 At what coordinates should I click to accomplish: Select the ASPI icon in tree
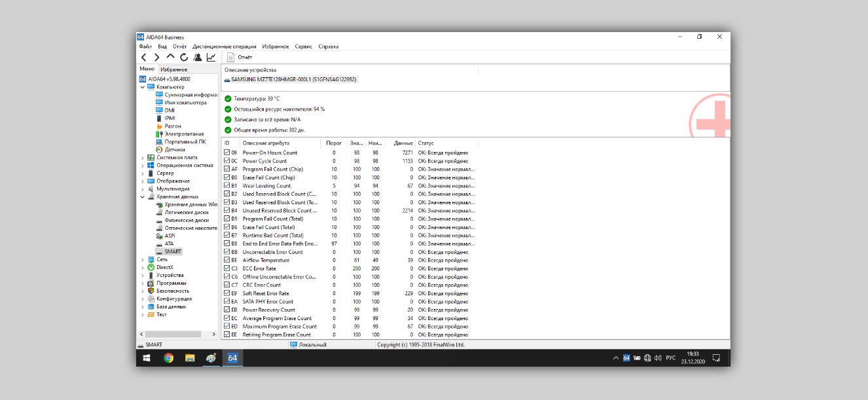click(159, 236)
